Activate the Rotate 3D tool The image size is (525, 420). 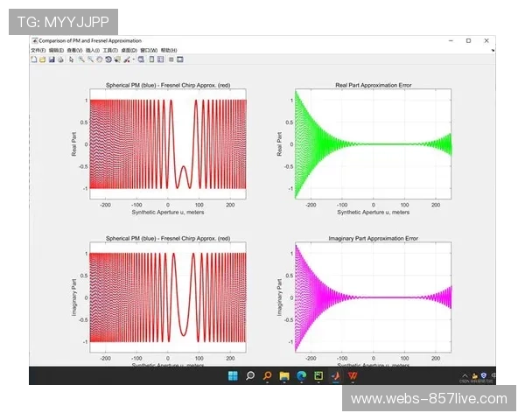(x=108, y=59)
